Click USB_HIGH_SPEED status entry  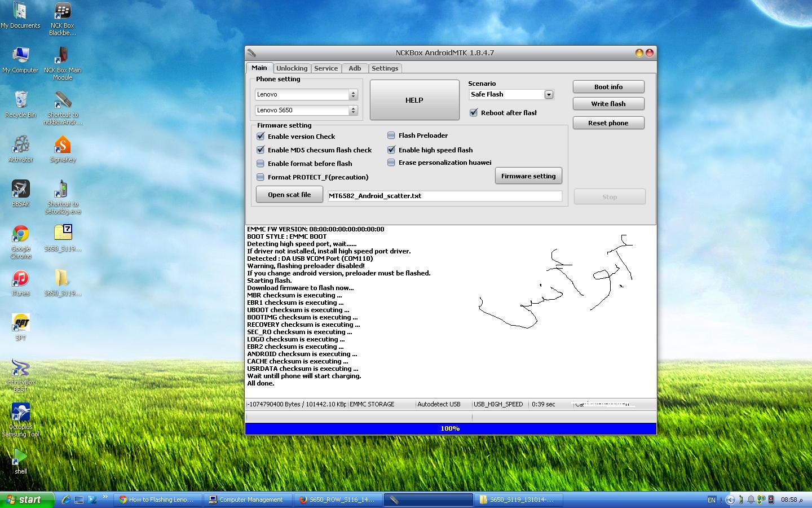coord(498,404)
